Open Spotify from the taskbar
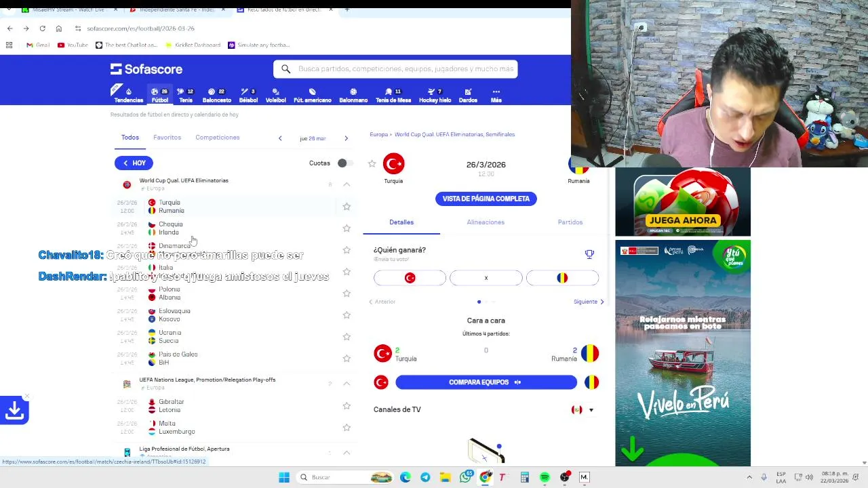This screenshot has width=868, height=488. [545, 477]
